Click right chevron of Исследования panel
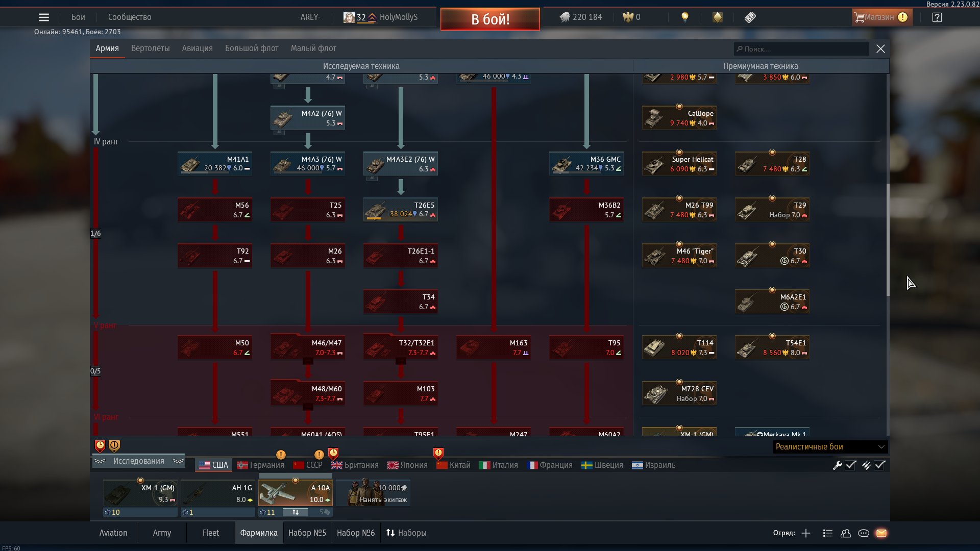This screenshot has width=980, height=551. tap(178, 461)
